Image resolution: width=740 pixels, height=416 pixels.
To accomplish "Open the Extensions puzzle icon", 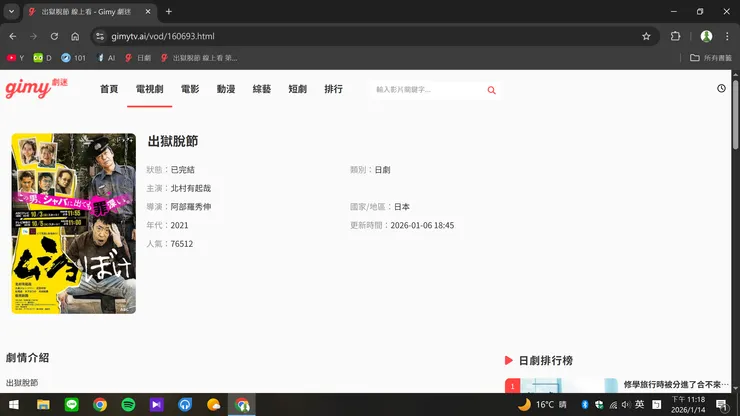I will point(675,36).
